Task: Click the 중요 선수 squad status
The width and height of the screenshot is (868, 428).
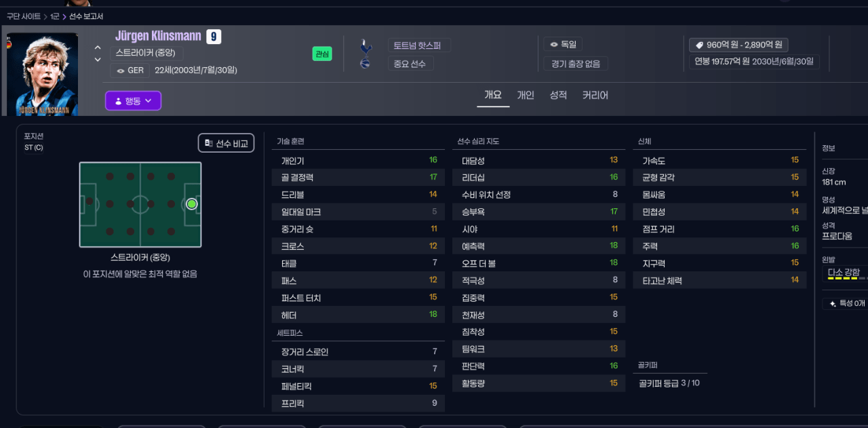Action: pyautogui.click(x=411, y=64)
